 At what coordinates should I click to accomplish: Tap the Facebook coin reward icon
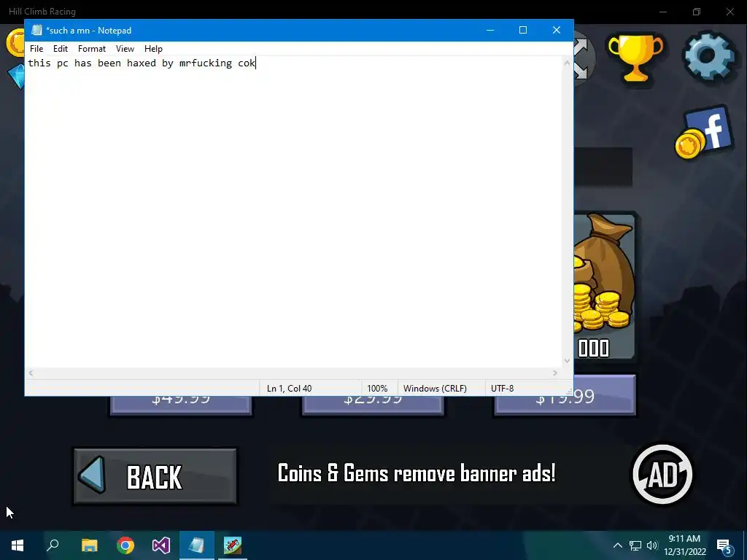[x=704, y=133]
